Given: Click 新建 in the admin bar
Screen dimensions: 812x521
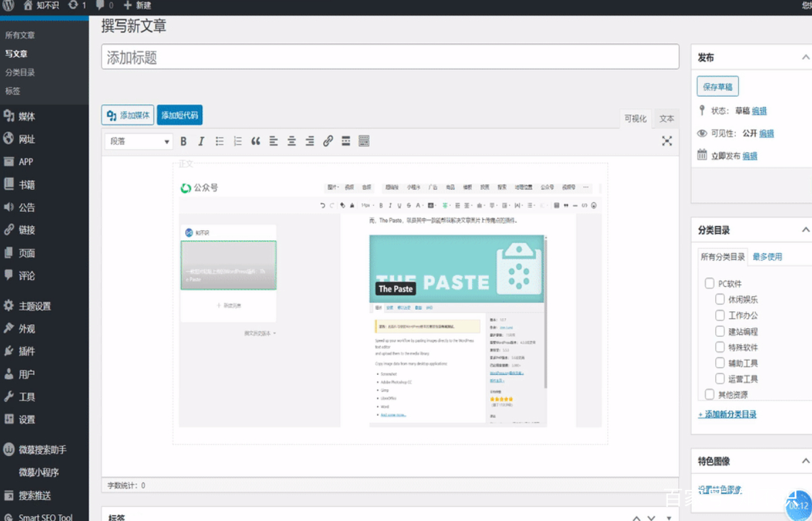Looking at the screenshot, I should pyautogui.click(x=137, y=5).
